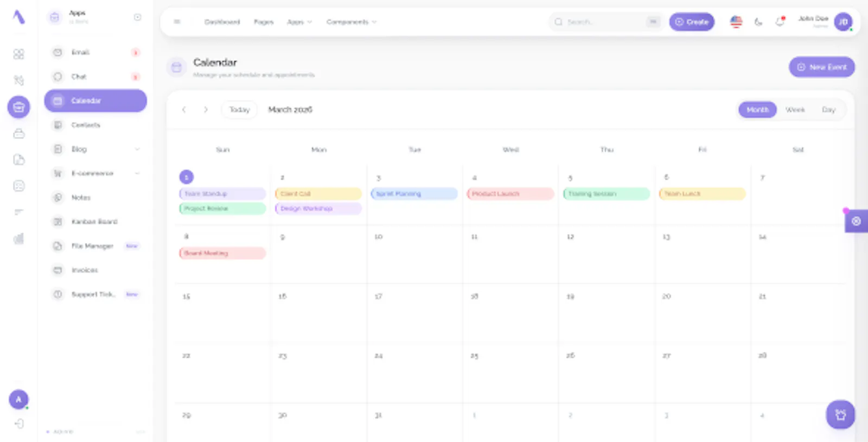
Task: Open the Project Review event
Action: click(222, 209)
